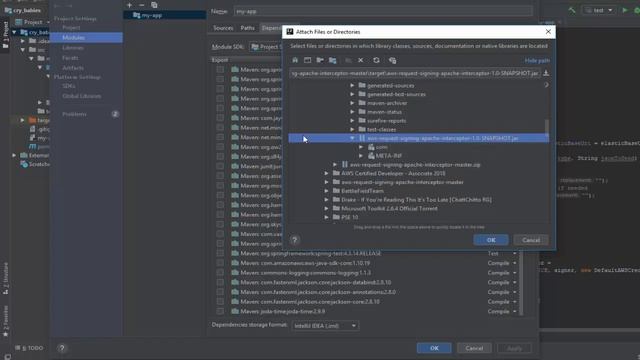The image size is (640, 360).
Task: Toggle export checkbox for joda-time
Action: [x=220, y=311]
